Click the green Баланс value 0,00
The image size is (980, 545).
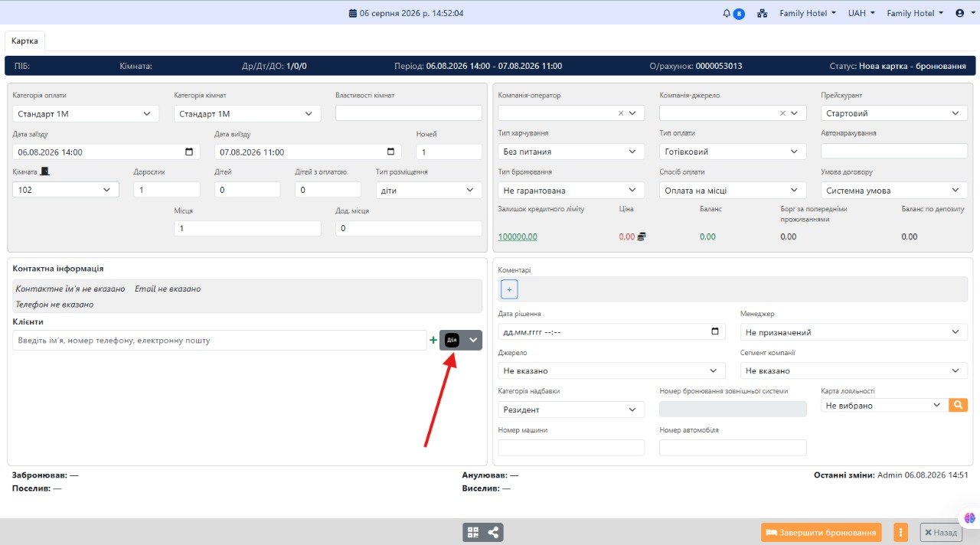707,237
